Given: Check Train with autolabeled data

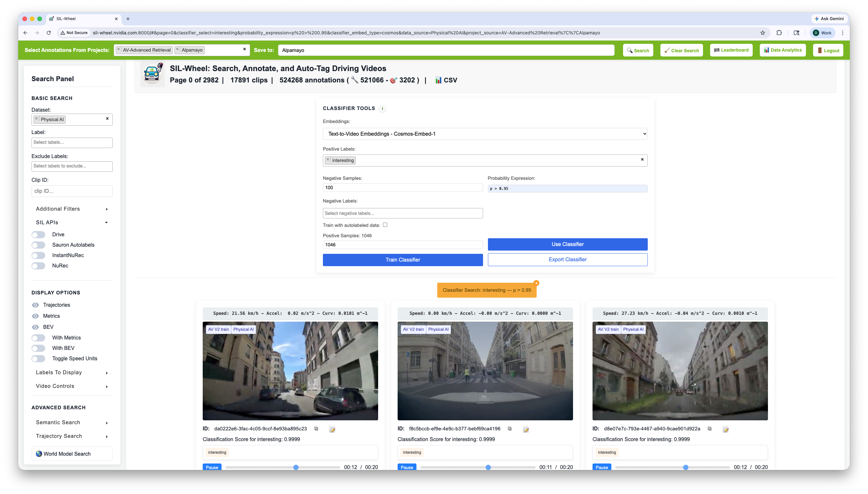Looking at the screenshot, I should [385, 225].
